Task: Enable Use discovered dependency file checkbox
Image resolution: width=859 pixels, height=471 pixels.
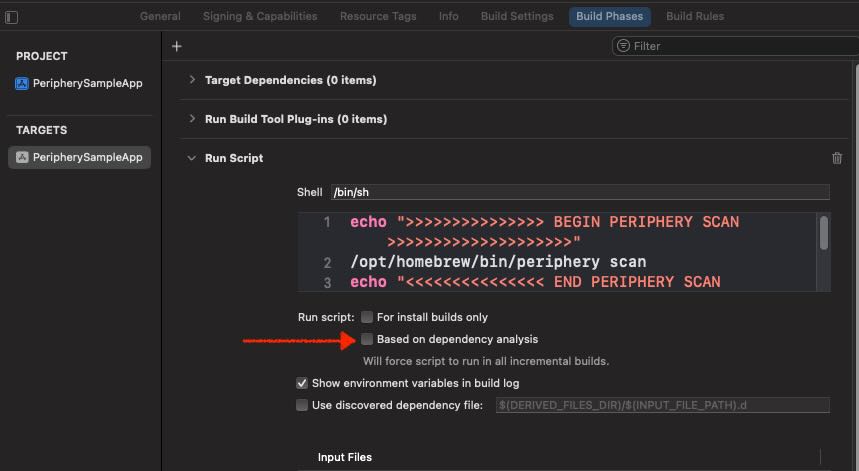Action: click(302, 405)
